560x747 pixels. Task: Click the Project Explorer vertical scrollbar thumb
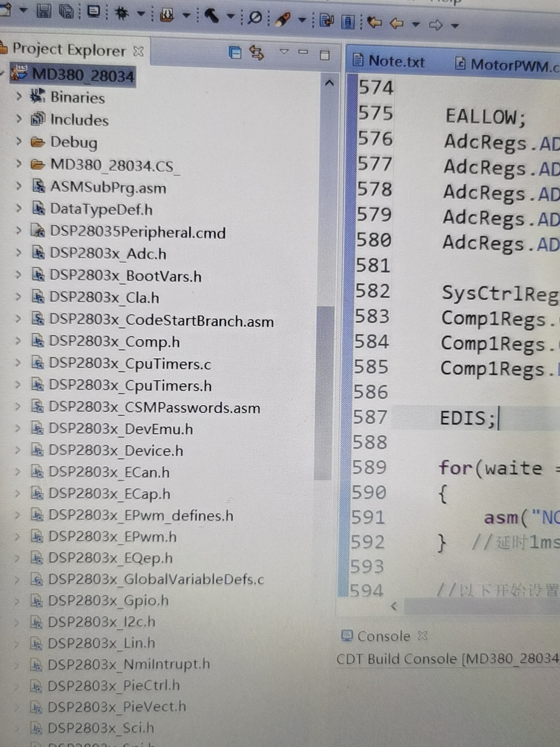coord(324,393)
